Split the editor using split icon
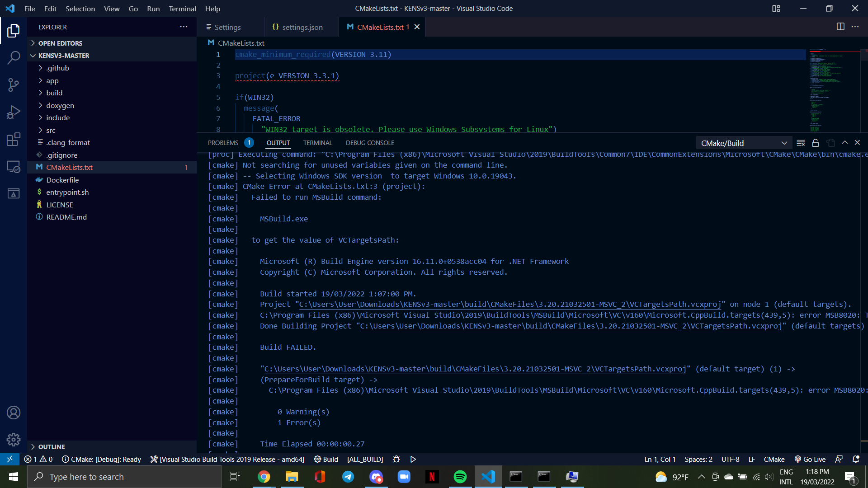Screen dimensions: 868x488 tap(841, 27)
